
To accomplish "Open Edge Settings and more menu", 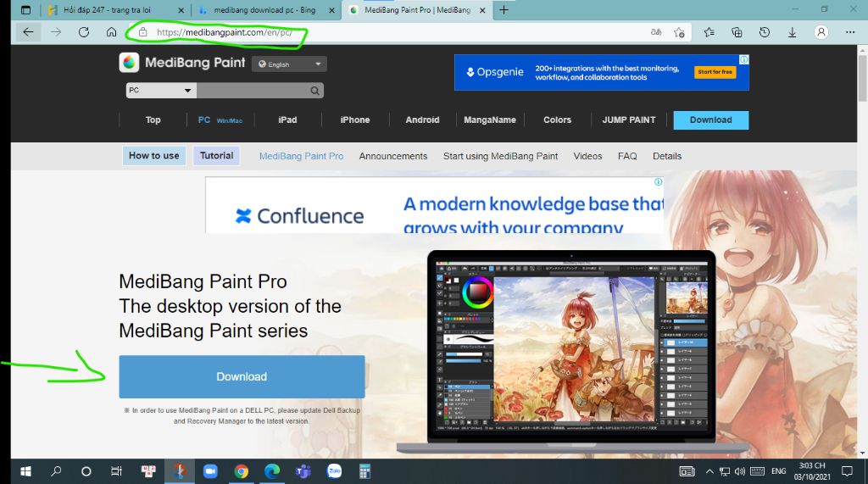I will [x=850, y=32].
